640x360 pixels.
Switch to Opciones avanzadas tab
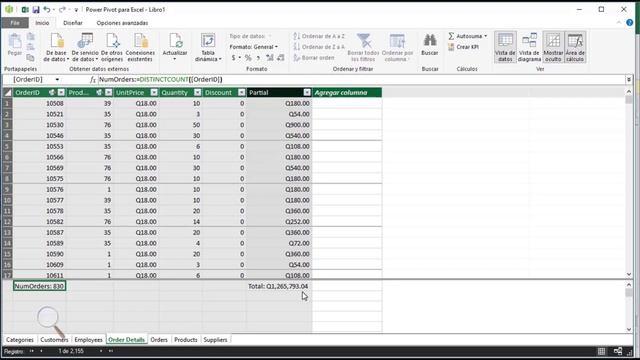click(x=122, y=23)
